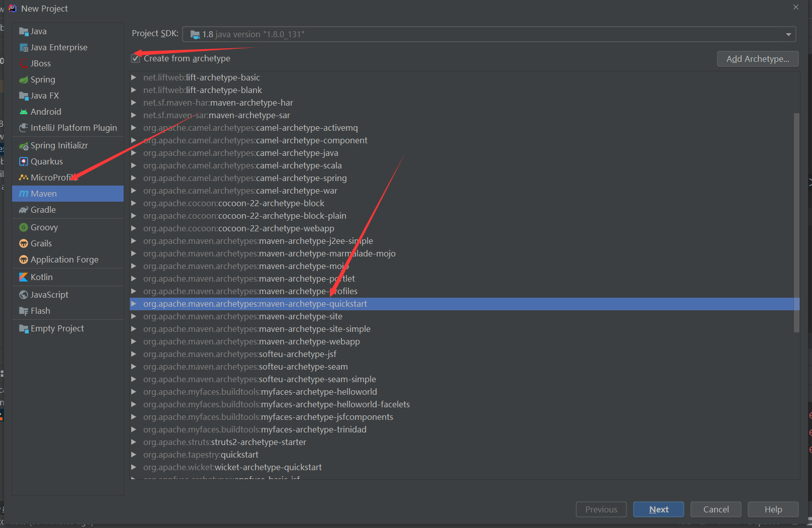Select the Spring Initializr generator icon
The width and height of the screenshot is (812, 528).
pyautogui.click(x=23, y=145)
